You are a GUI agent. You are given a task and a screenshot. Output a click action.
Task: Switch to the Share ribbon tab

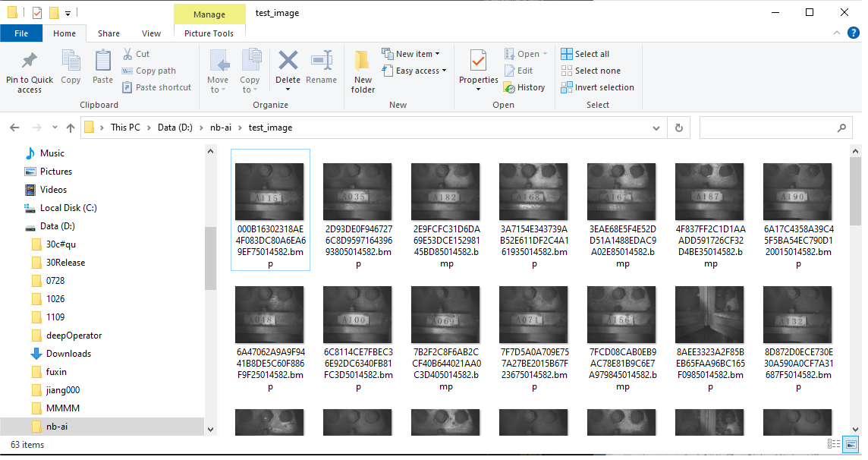[108, 33]
